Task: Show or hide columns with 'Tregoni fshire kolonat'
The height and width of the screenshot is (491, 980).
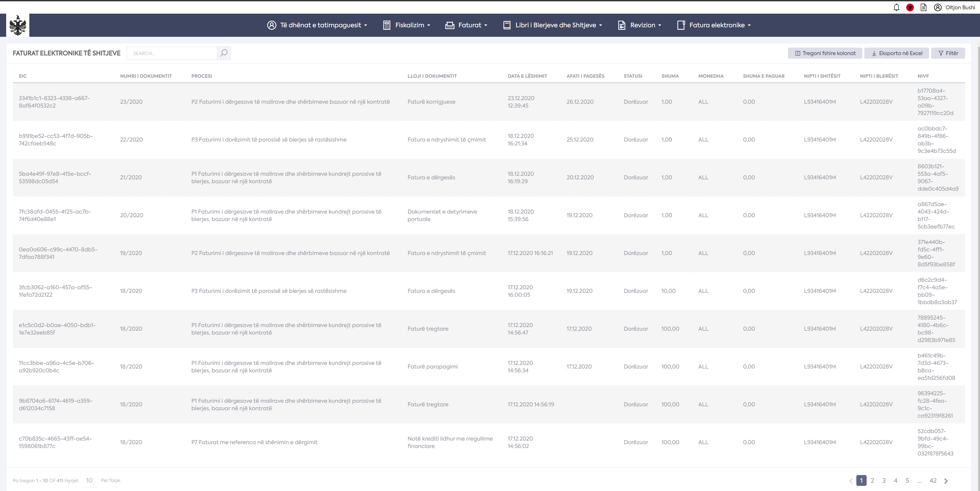Action: coord(825,53)
